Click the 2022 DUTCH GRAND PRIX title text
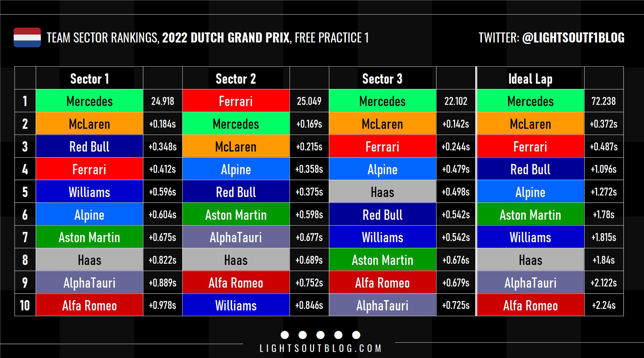 coord(225,38)
